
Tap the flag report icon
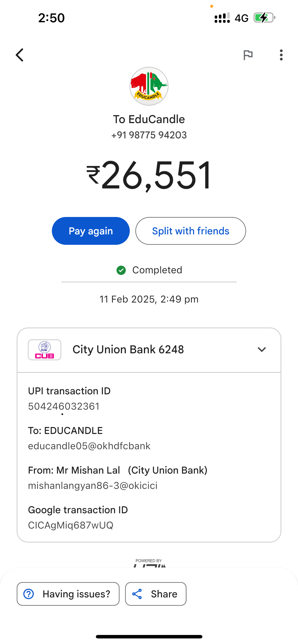(x=248, y=55)
